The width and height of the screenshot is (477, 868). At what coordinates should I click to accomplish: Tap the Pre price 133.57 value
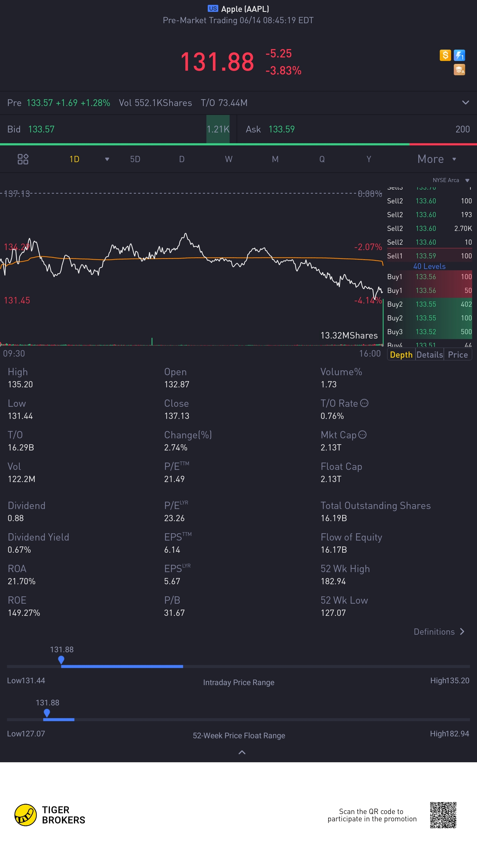click(x=39, y=103)
